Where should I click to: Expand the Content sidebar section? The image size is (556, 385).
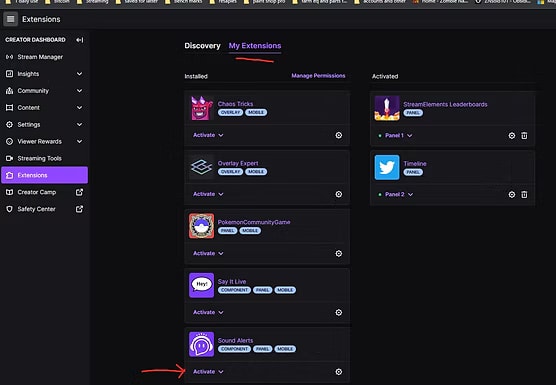[x=44, y=107]
